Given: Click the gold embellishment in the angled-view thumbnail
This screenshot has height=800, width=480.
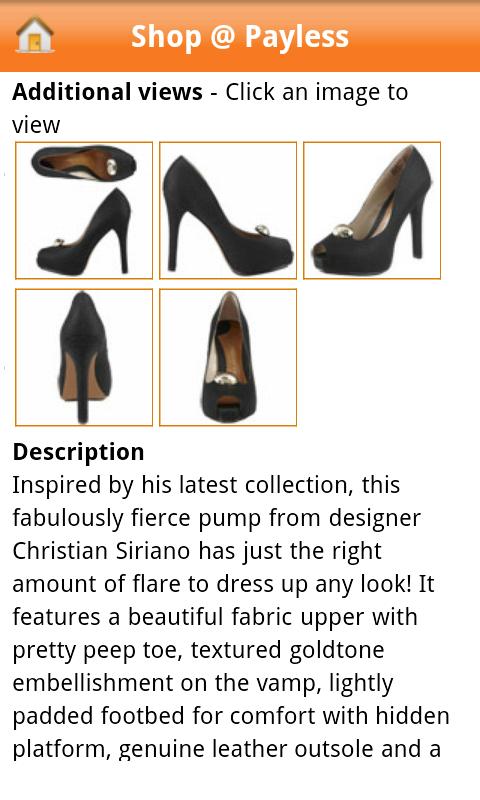Looking at the screenshot, I should click(x=342, y=232).
